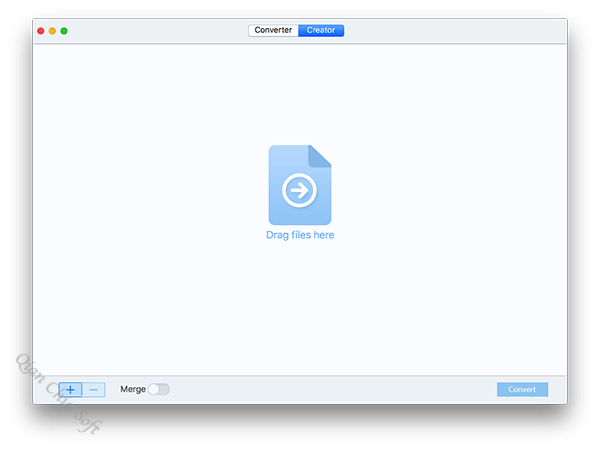The image size is (600, 450).
Task: Click the watermark text at the window's bottom-left
Action: pos(58,390)
